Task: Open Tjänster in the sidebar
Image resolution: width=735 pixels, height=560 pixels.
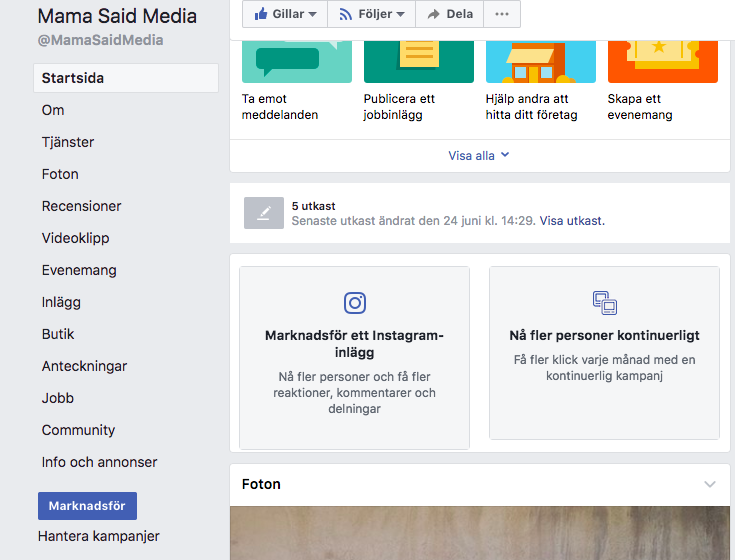Action: tap(68, 142)
